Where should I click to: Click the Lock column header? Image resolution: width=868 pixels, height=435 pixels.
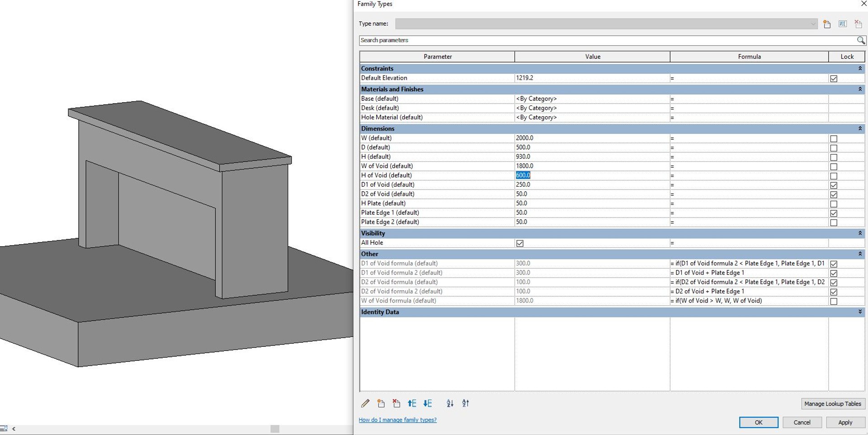click(847, 57)
